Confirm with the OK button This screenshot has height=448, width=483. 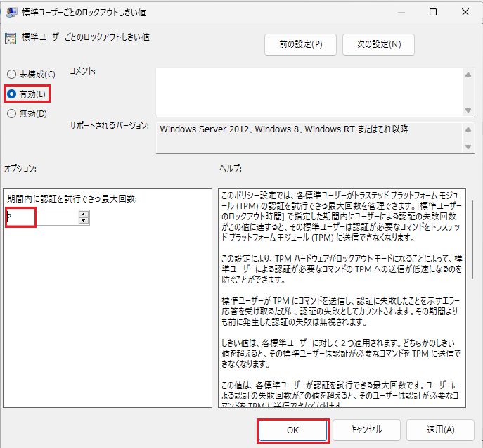coord(292,430)
